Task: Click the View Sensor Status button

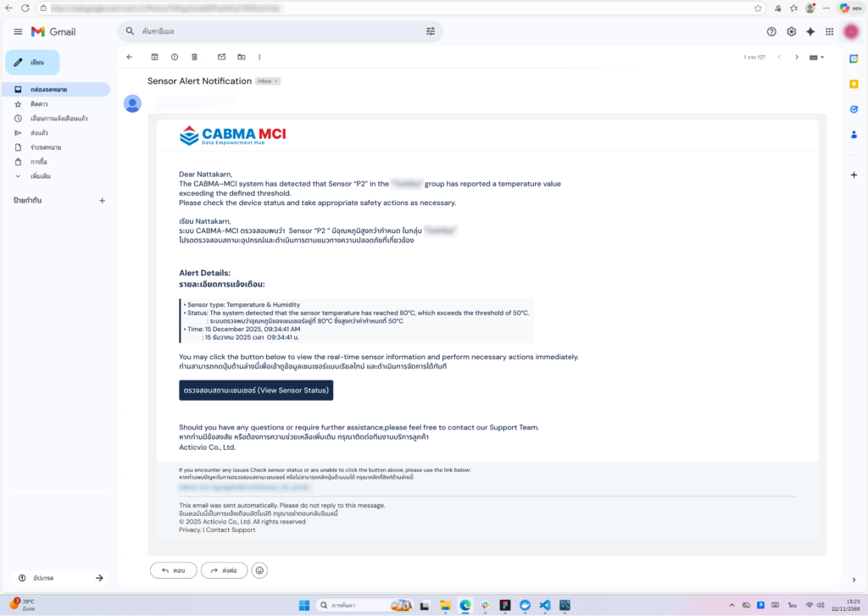Action: (x=256, y=390)
